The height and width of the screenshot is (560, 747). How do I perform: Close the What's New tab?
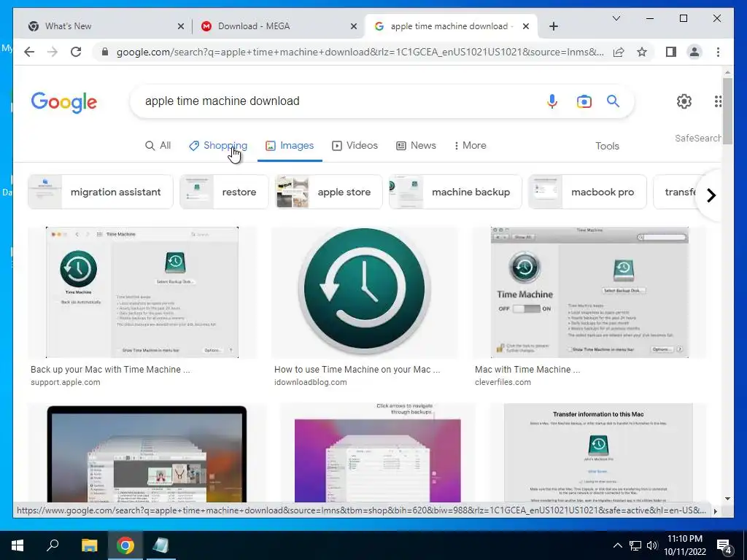pos(181,26)
